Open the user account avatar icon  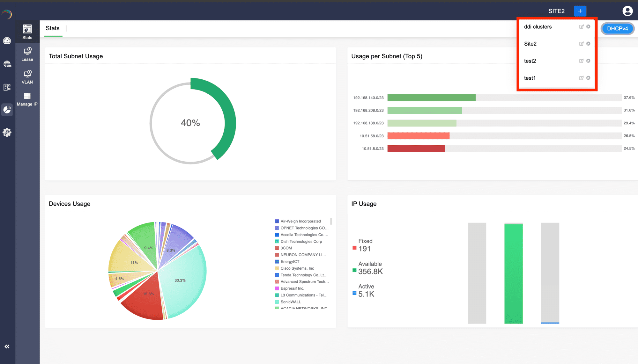tap(627, 11)
